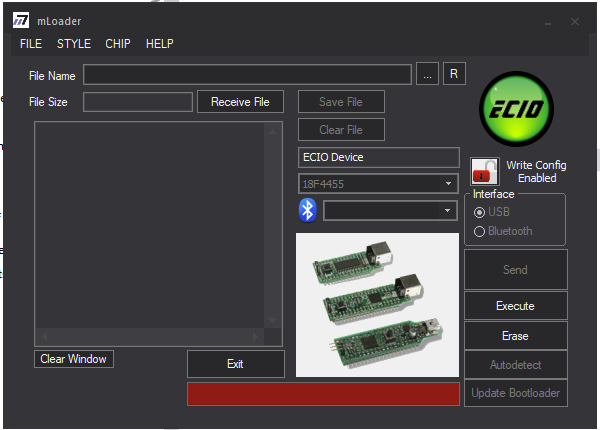Click the Clear File button

click(x=341, y=130)
